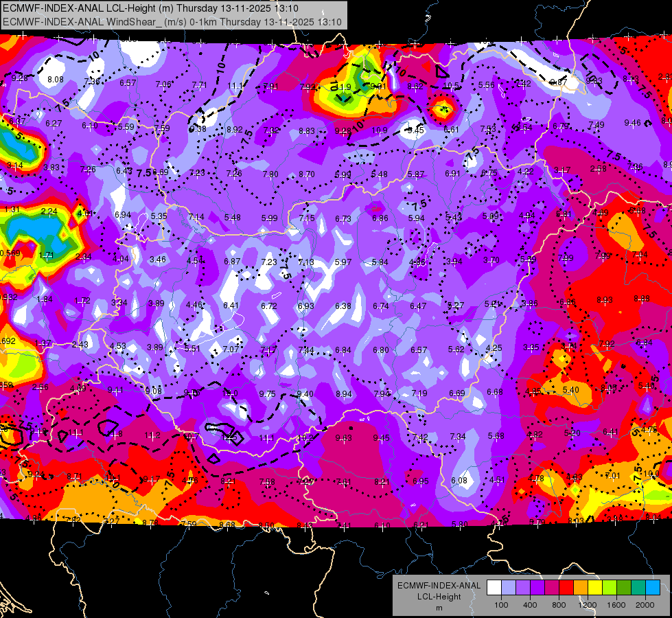Click wind shear value 6.38
This screenshot has height=618, width=672.
tap(343, 306)
